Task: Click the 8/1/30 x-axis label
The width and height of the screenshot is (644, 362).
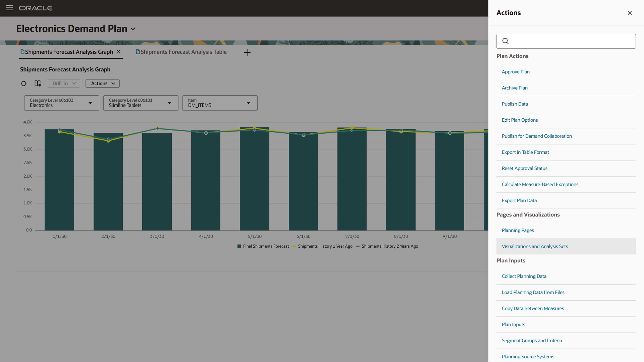Action: pos(401,236)
